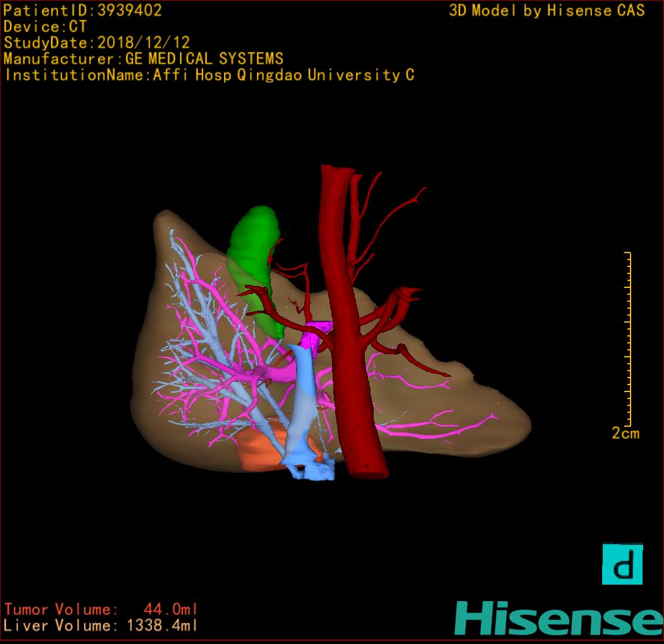This screenshot has height=644, width=664.
Task: Select the green gallbladder model
Action: click(254, 246)
